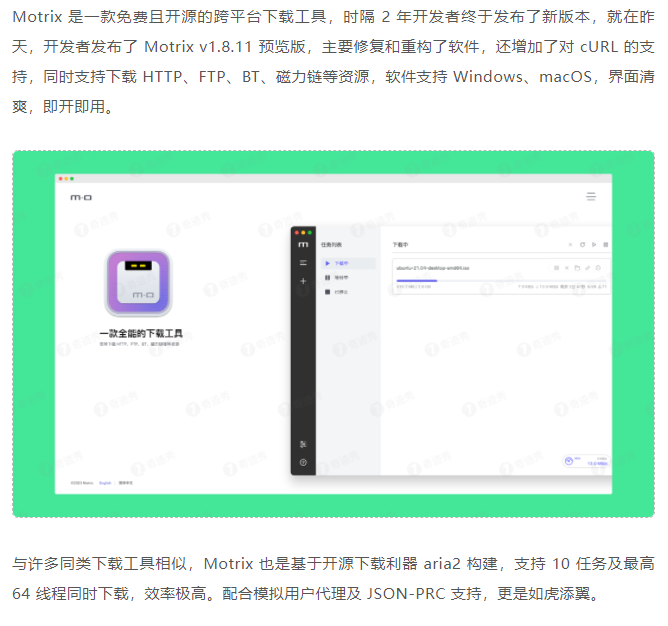Switch site language to 简体中文
The height and width of the screenshot is (626, 668).
(x=126, y=483)
